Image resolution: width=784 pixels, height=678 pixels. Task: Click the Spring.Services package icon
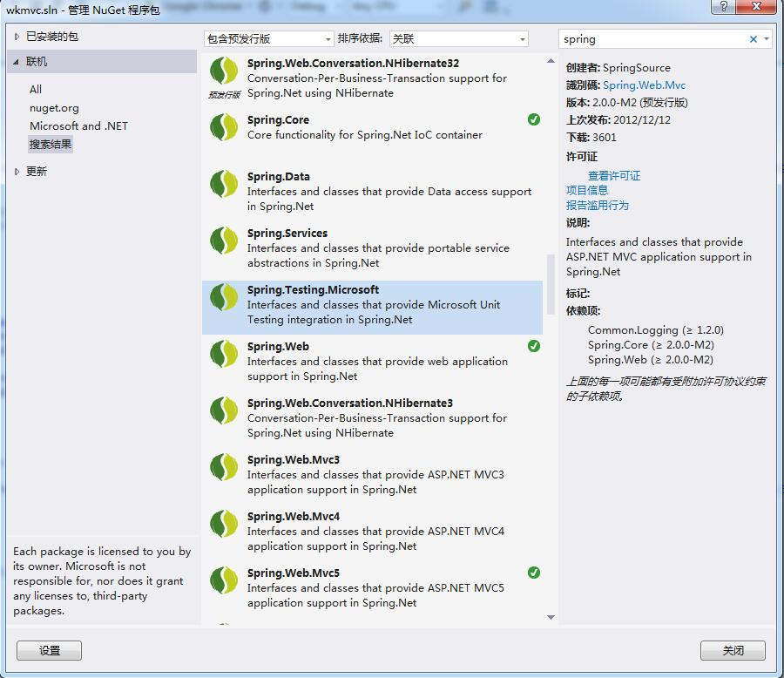(224, 241)
